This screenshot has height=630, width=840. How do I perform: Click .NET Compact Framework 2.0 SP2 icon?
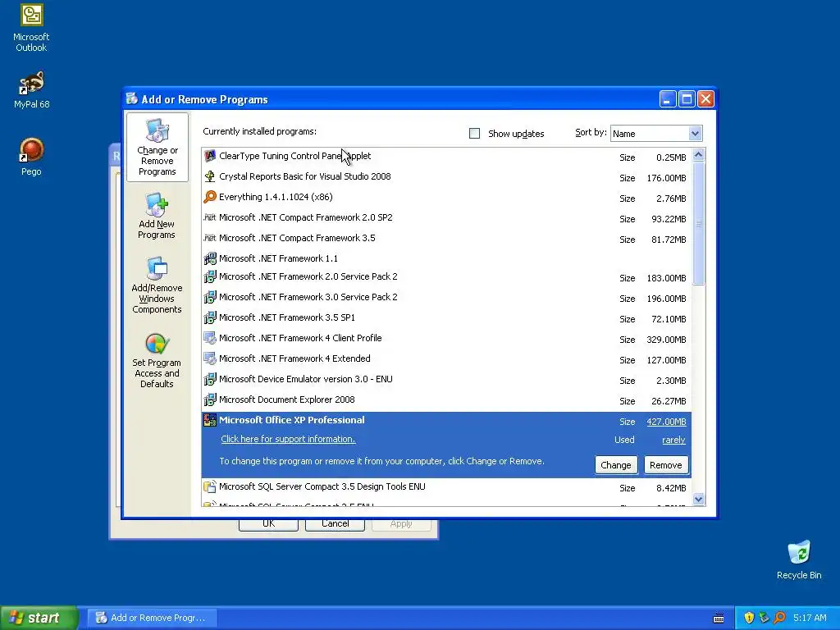(210, 217)
